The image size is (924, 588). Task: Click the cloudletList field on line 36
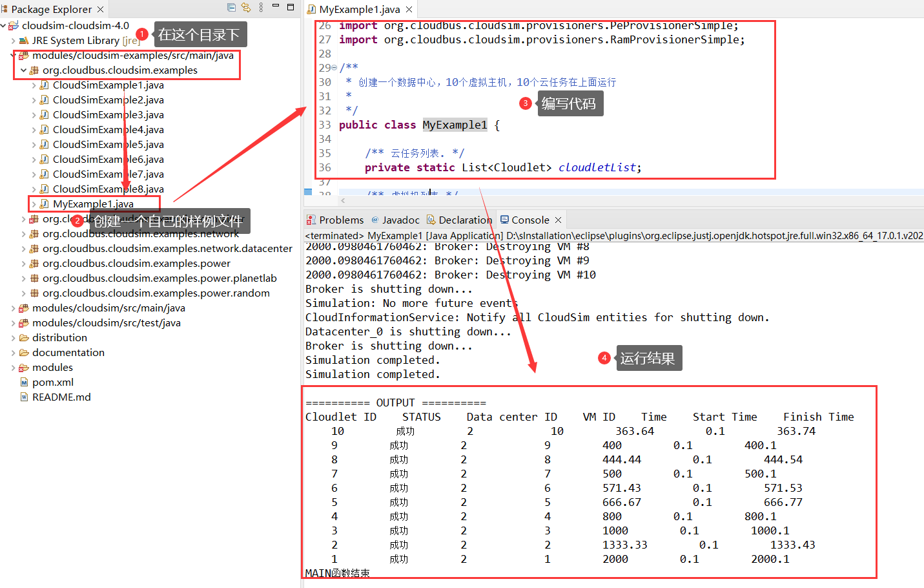tap(597, 167)
